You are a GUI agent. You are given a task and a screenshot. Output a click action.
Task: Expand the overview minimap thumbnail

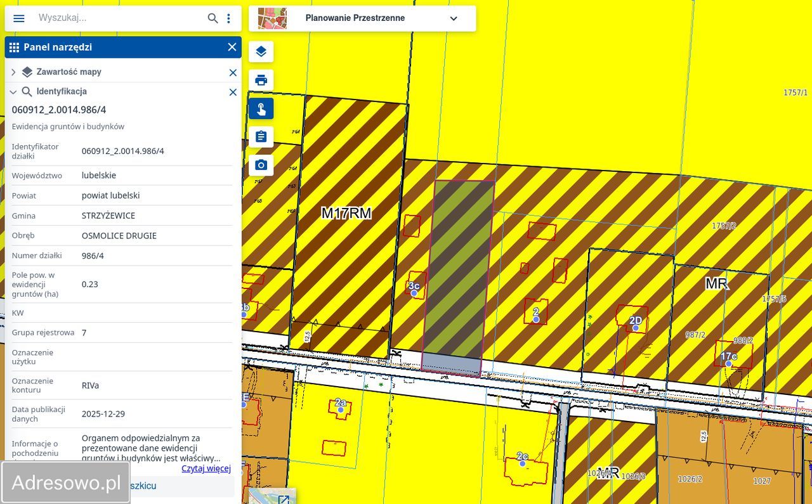[x=284, y=498]
